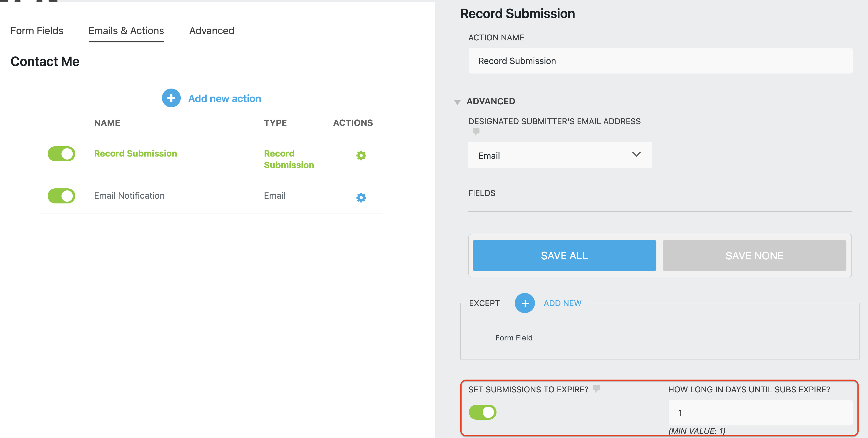
Task: Turn off the Email Notification toggle
Action: click(61, 196)
